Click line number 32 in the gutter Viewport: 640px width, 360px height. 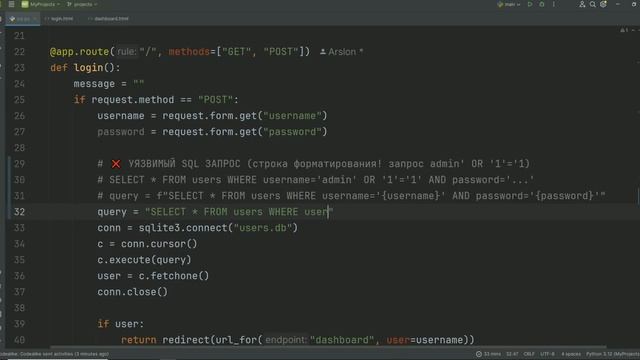pyautogui.click(x=19, y=212)
